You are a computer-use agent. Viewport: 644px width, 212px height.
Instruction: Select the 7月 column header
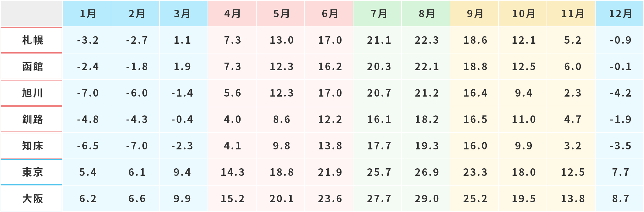coord(378,14)
